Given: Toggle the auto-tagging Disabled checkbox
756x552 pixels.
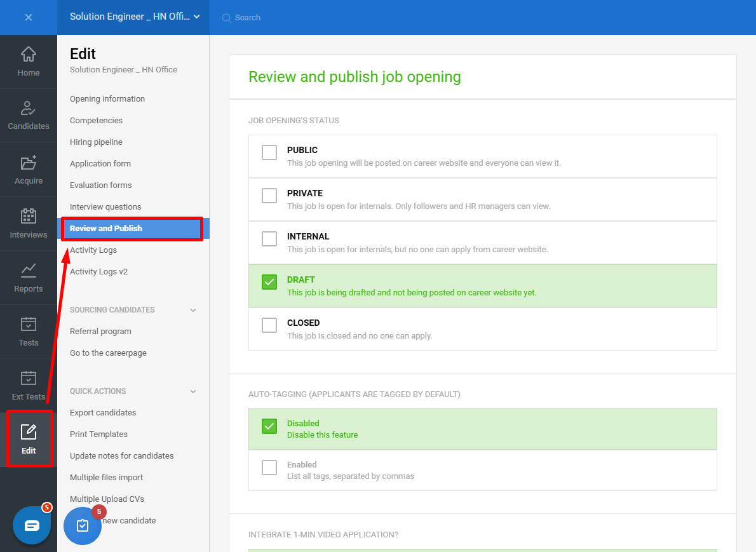Looking at the screenshot, I should click(269, 426).
